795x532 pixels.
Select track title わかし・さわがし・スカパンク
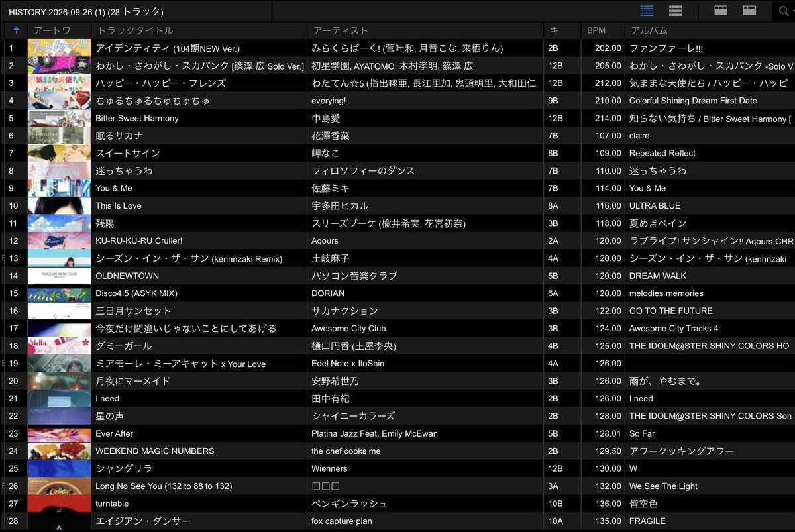pos(199,66)
